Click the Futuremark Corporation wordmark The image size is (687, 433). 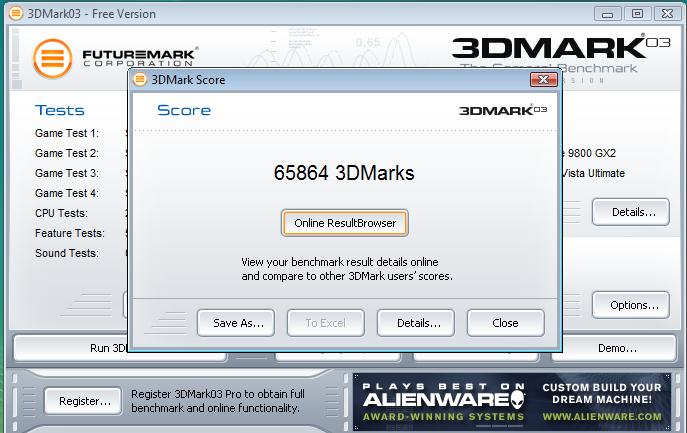point(140,57)
